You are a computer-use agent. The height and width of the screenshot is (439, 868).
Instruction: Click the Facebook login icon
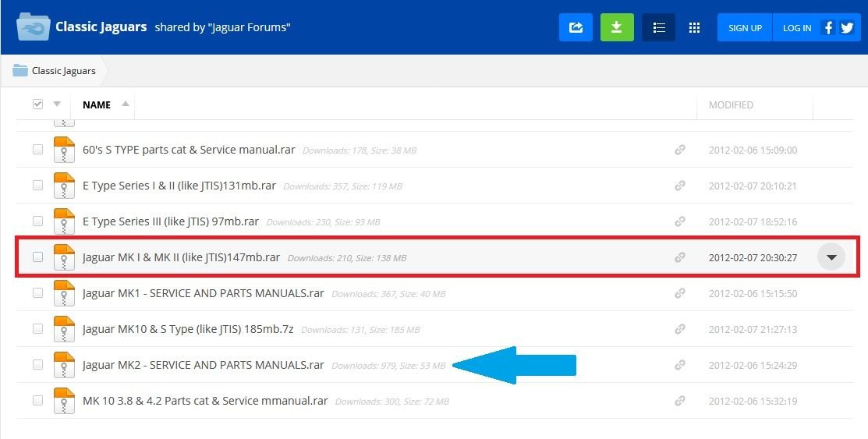(828, 27)
